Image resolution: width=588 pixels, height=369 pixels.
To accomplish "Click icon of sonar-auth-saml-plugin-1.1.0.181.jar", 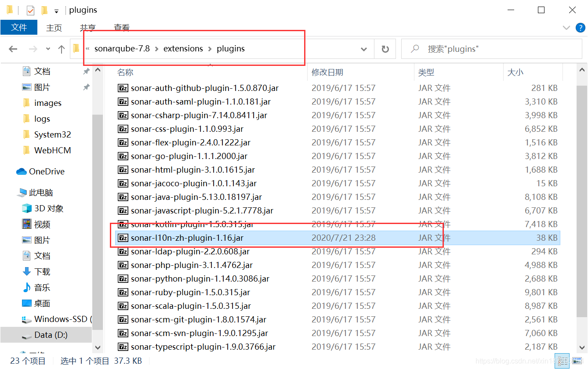I will pos(123,101).
